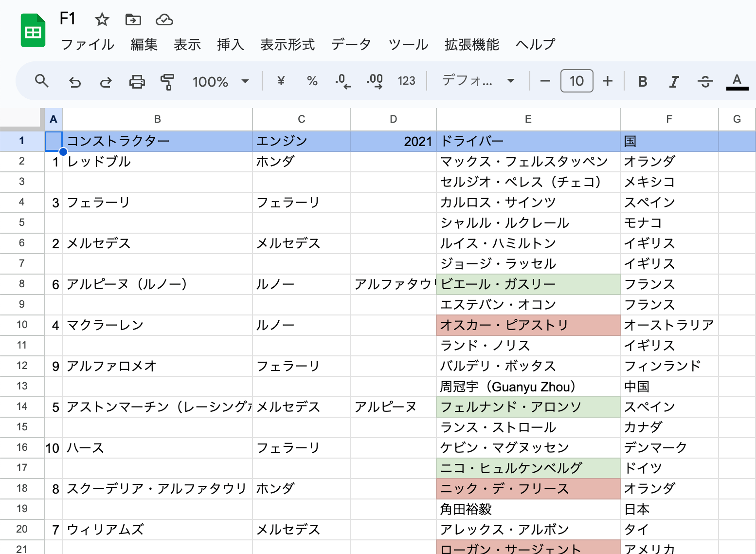
Task: Select column C header
Action: [x=302, y=119]
